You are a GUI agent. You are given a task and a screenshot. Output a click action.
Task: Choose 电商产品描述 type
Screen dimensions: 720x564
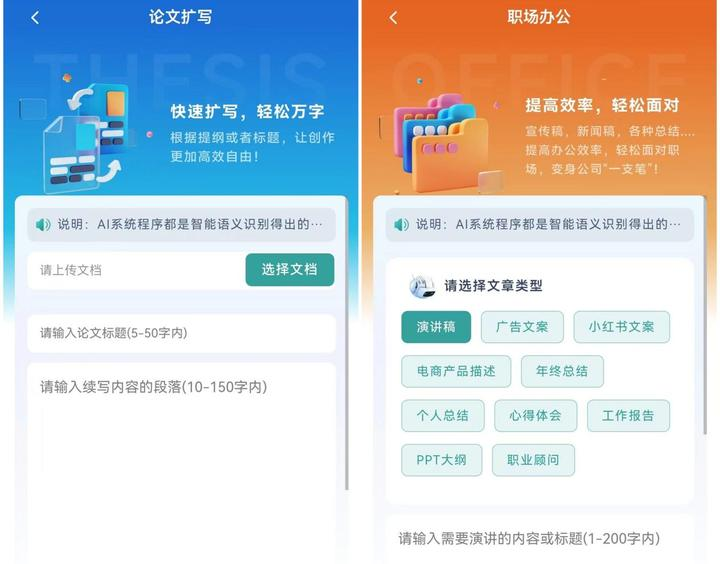(x=456, y=371)
